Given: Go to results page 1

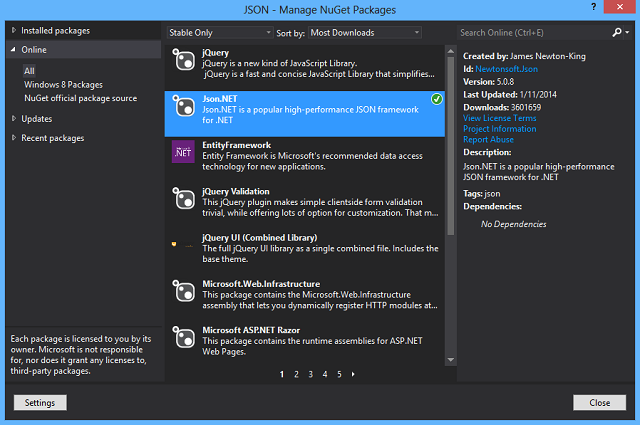Looking at the screenshot, I should pos(282,374).
